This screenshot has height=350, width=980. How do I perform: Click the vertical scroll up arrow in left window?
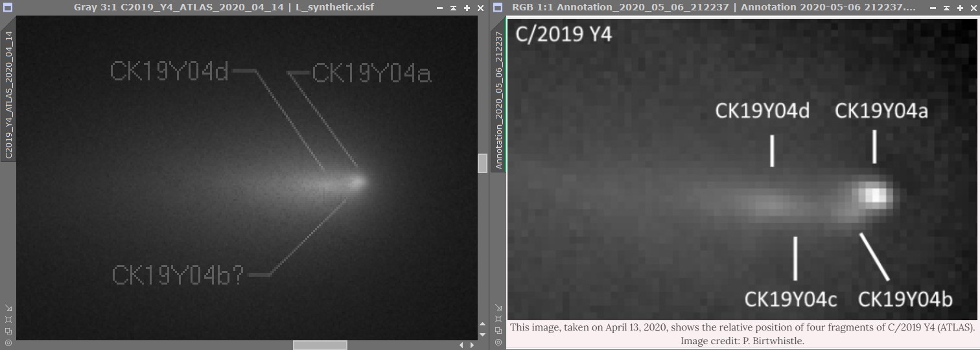click(482, 324)
